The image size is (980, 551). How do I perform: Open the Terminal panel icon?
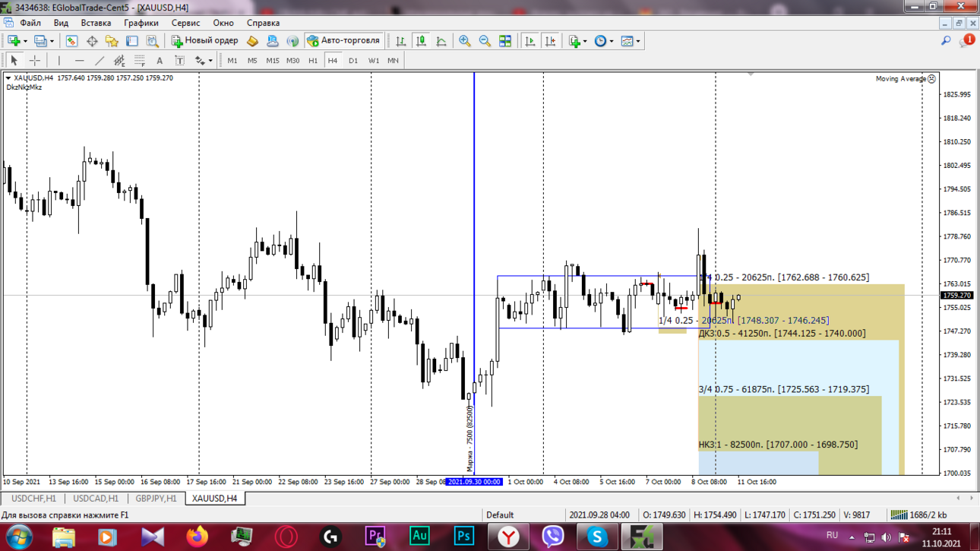[132, 41]
